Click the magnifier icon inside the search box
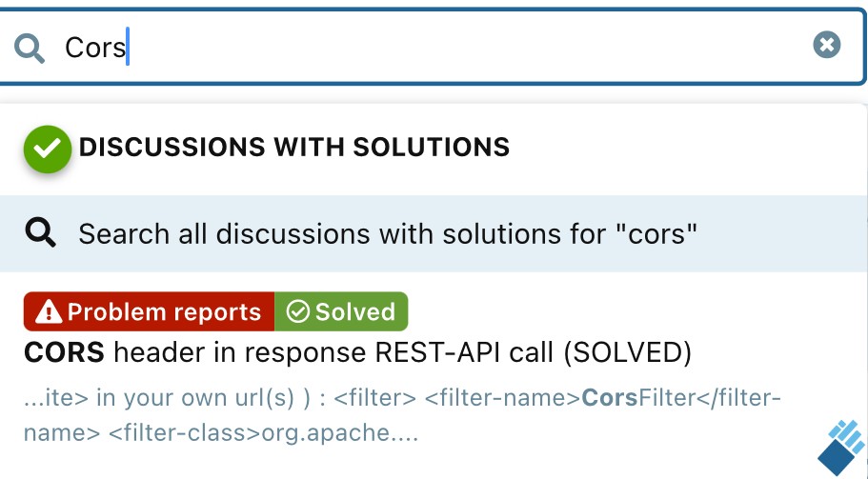This screenshot has width=868, height=479. (x=29, y=49)
